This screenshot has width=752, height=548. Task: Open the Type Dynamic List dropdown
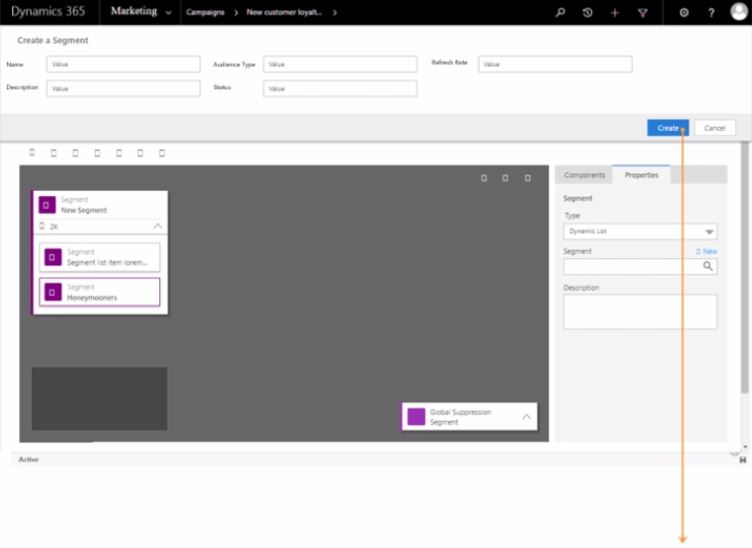coord(640,232)
